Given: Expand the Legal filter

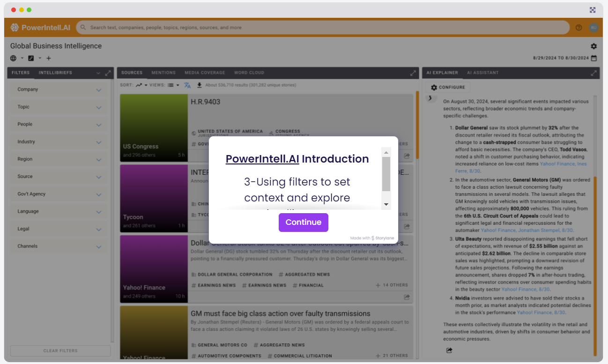Looking at the screenshot, I should click(99, 229).
